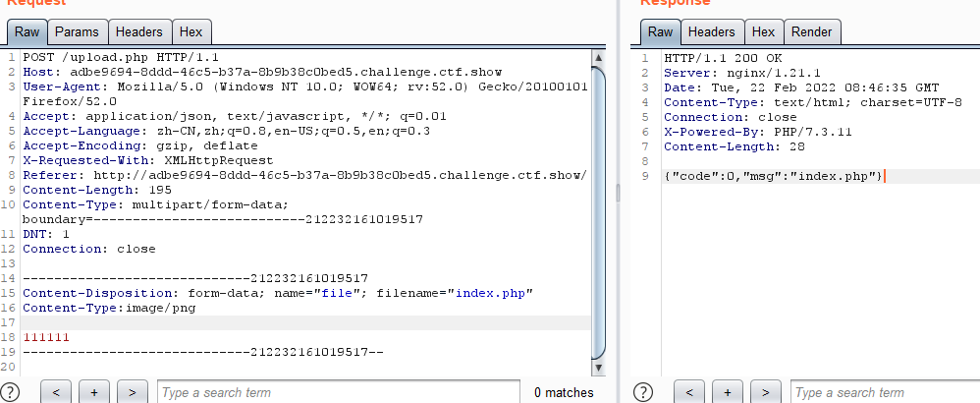Click the X-Requested-With header line
The image size is (980, 403).
(x=148, y=161)
